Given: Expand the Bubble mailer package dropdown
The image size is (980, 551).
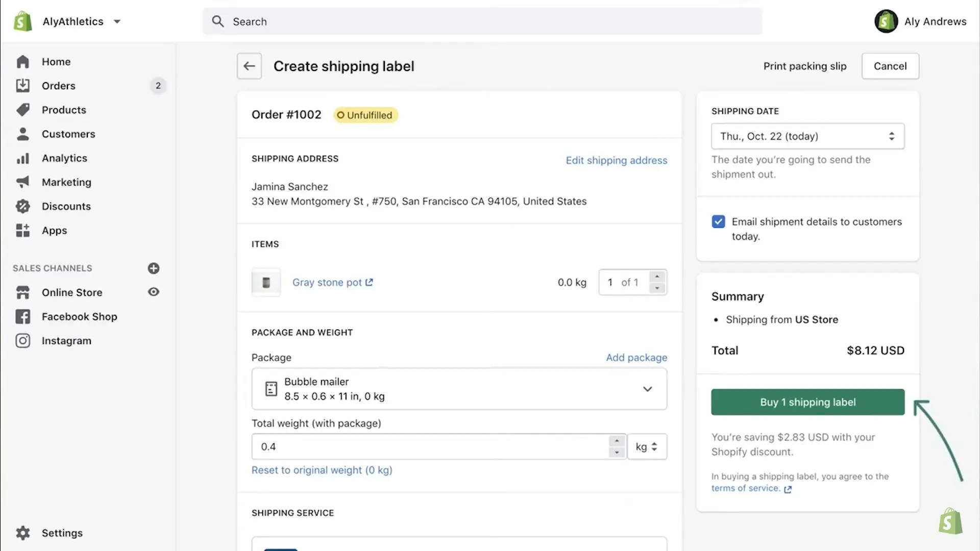Looking at the screenshot, I should [x=648, y=389].
